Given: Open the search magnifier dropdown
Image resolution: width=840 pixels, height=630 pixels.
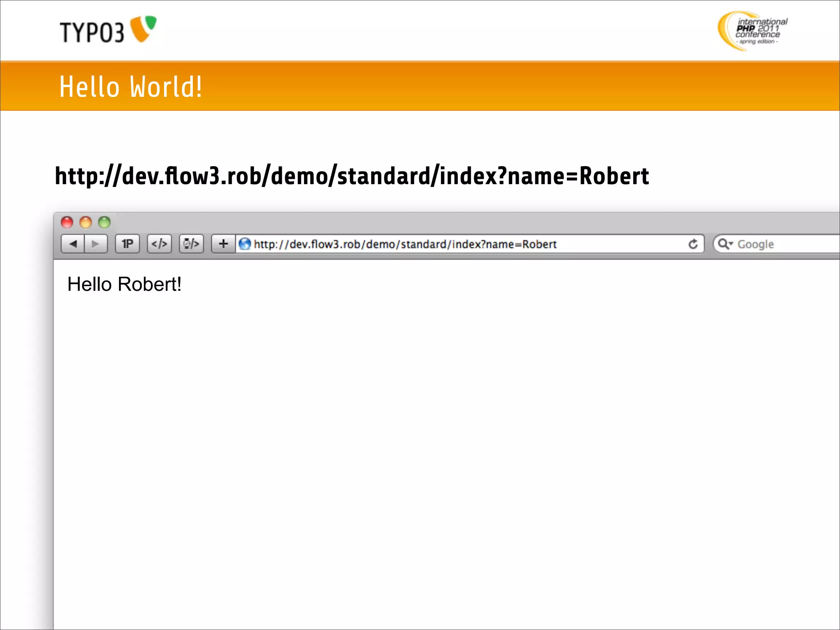Looking at the screenshot, I should coord(725,244).
